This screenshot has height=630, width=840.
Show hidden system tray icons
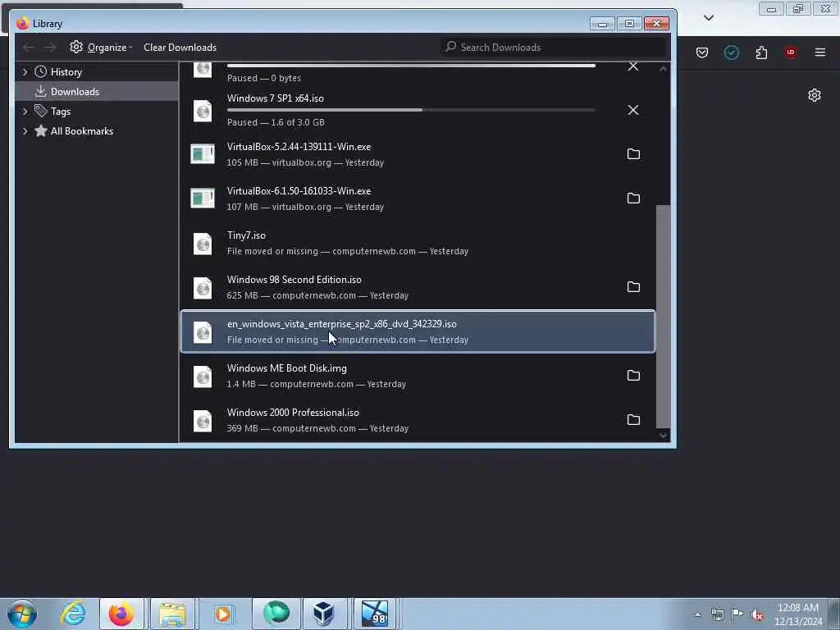pos(697,615)
